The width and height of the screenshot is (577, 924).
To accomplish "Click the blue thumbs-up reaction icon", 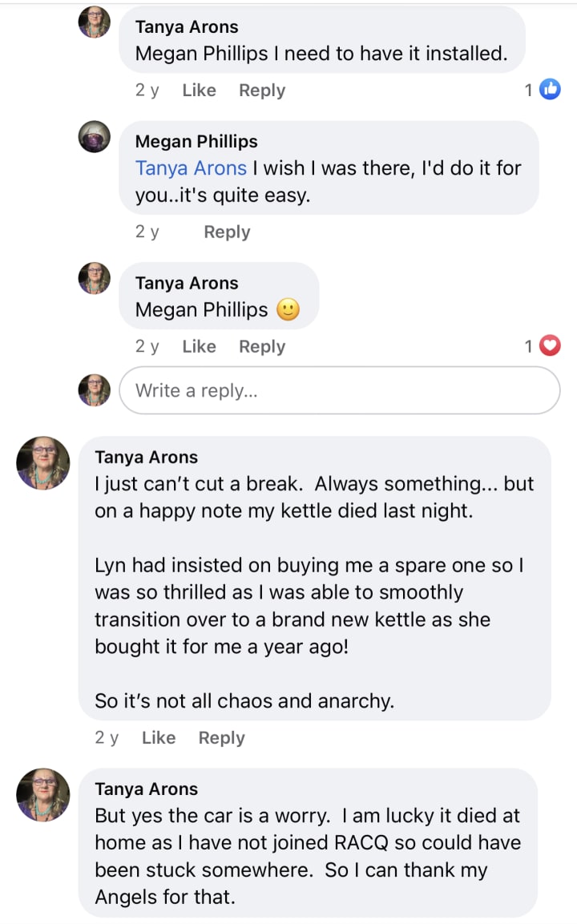I will 551,90.
